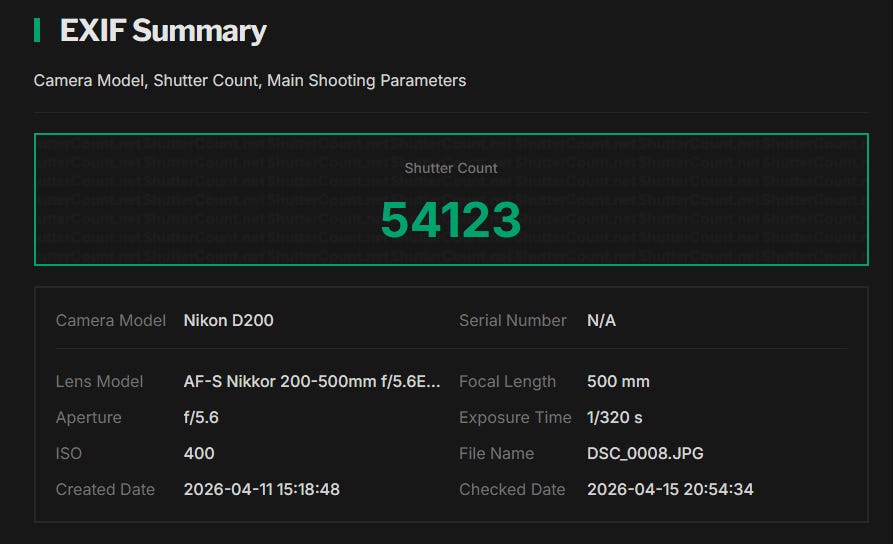The width and height of the screenshot is (893, 544).
Task: Click the 500 mm focal length value
Action: point(618,381)
